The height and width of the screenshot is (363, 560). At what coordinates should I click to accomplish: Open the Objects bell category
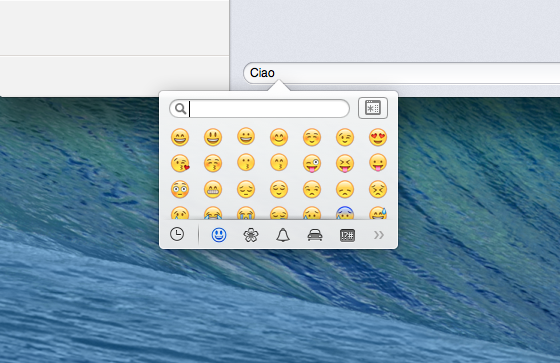pos(283,235)
